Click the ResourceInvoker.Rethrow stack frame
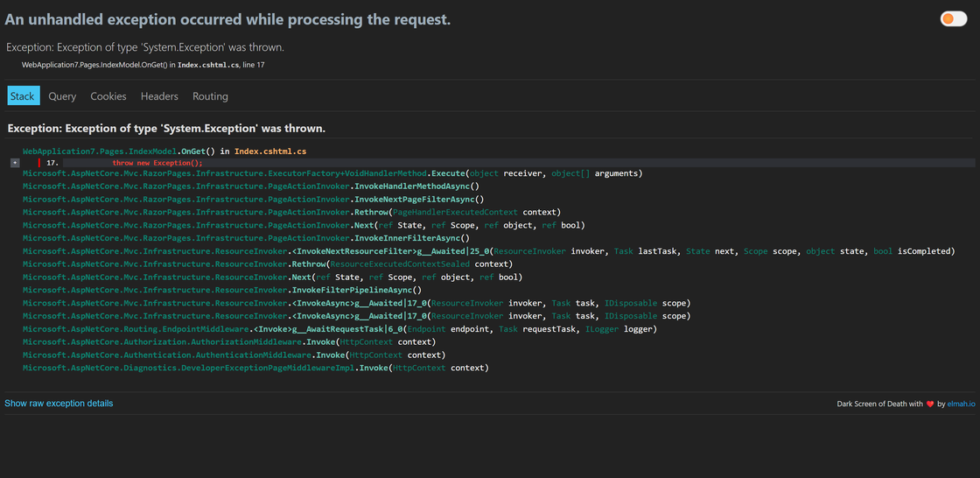 268,264
